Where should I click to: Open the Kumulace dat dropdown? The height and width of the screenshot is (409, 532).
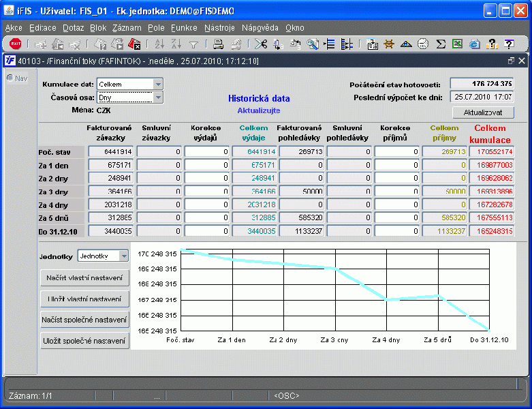(158, 84)
